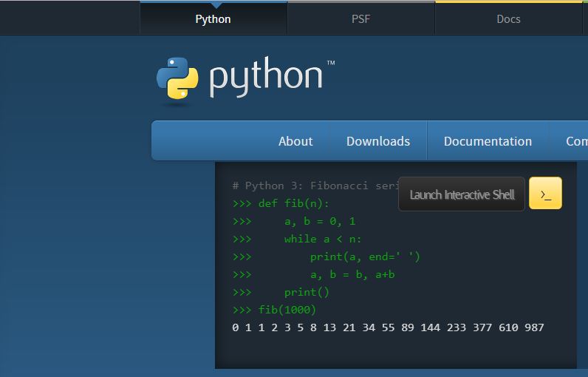Click the 'def fib(n):' code line
588x377 pixels.
coord(281,203)
